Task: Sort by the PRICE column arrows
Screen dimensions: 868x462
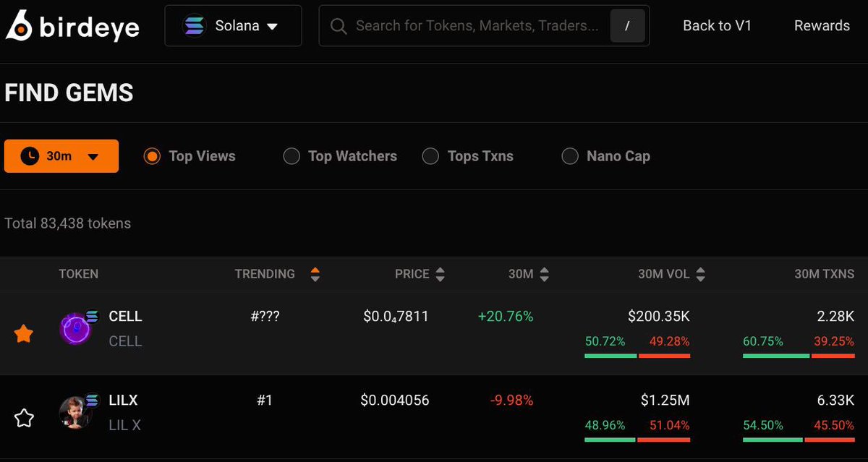Action: tap(441, 274)
